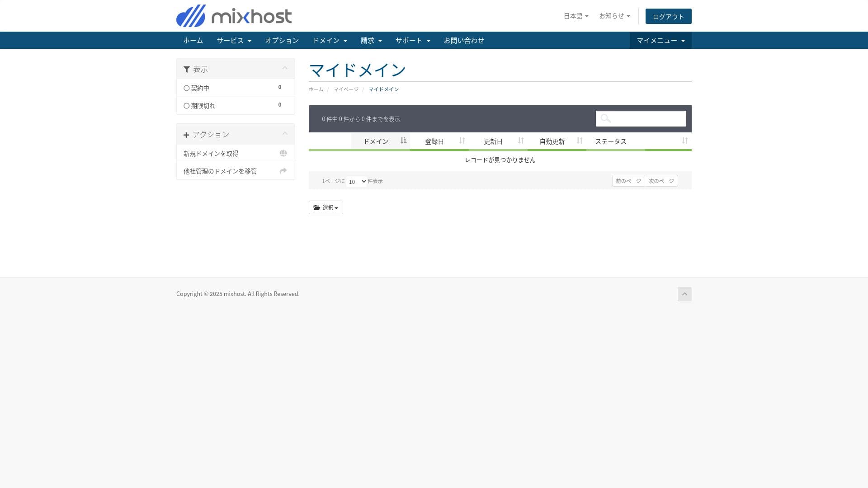
Task: Click the globe icon beside 新規ドメインを取得
Action: (283, 153)
